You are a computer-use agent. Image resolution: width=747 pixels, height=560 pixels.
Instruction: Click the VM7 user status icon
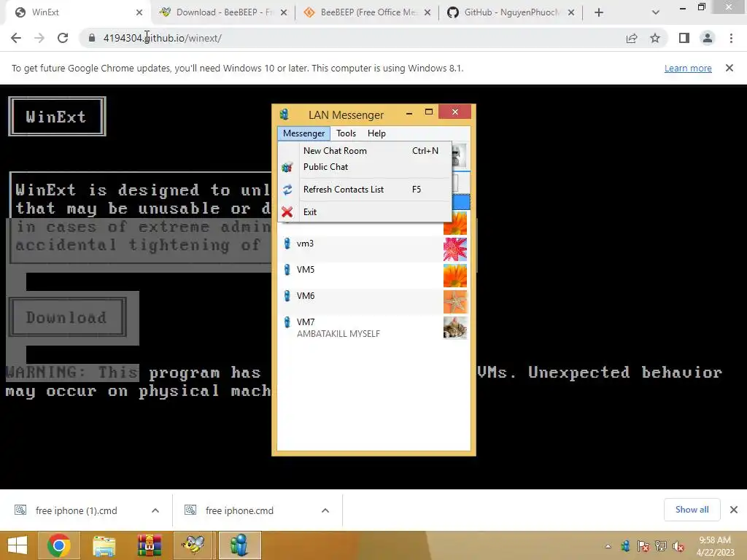tap(287, 322)
